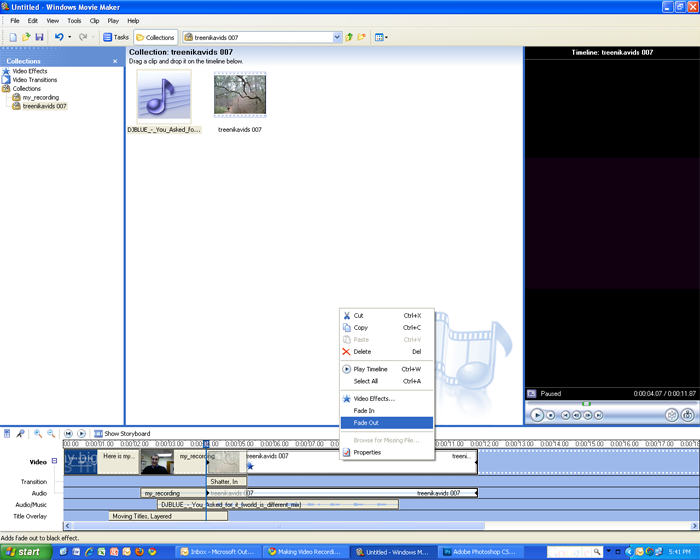Select my_recording clip on Audio track

click(x=173, y=493)
